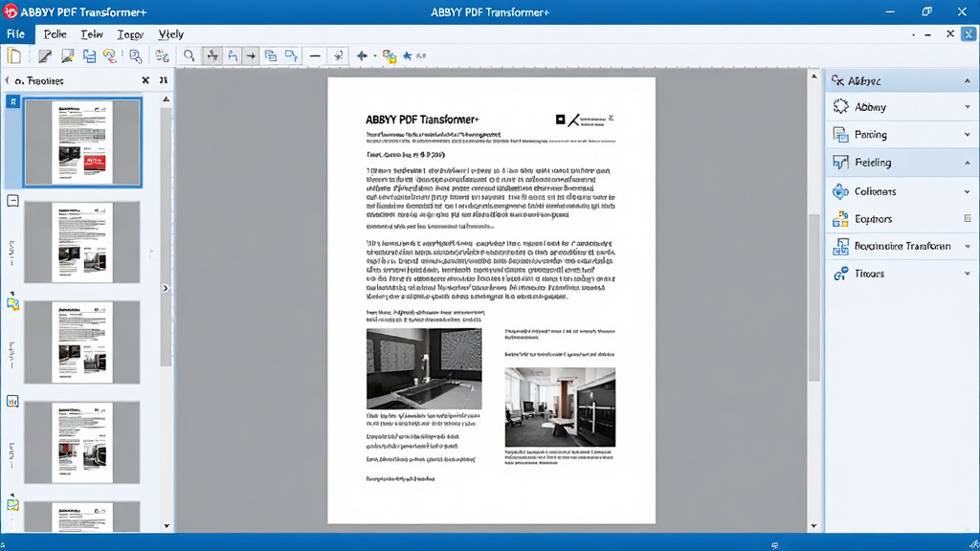Expand the Parting row dropdown arrow
The height and width of the screenshot is (551, 980).
pyautogui.click(x=968, y=134)
